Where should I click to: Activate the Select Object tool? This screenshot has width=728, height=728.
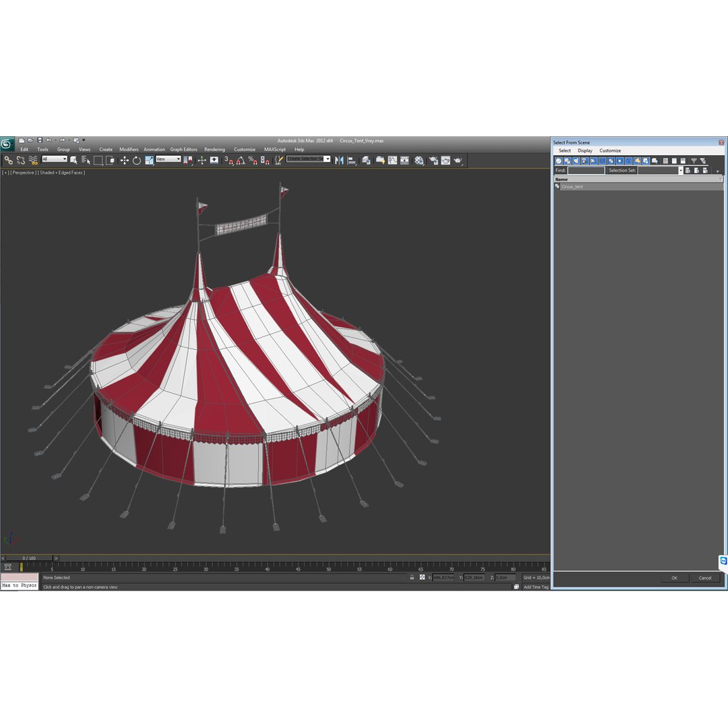point(74,160)
